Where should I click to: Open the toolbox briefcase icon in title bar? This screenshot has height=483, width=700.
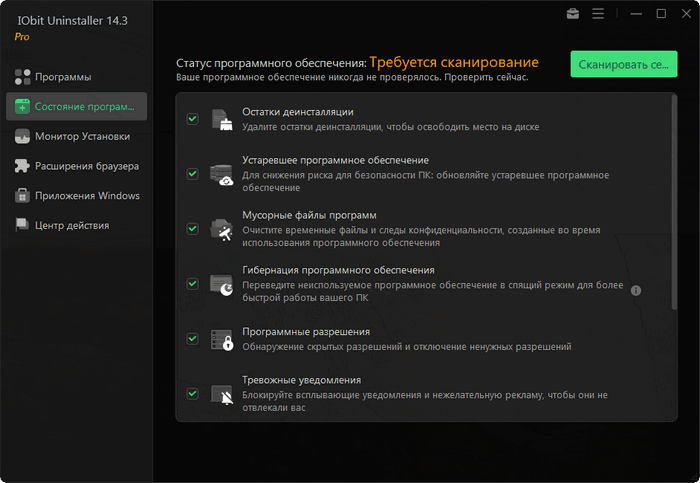click(x=572, y=14)
